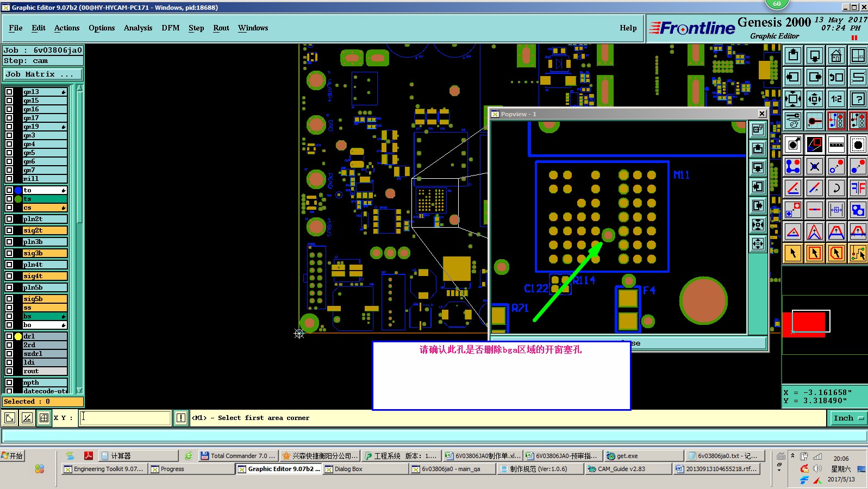Select the net selection arrow tool
The height and width of the screenshot is (489, 868).
[858, 253]
